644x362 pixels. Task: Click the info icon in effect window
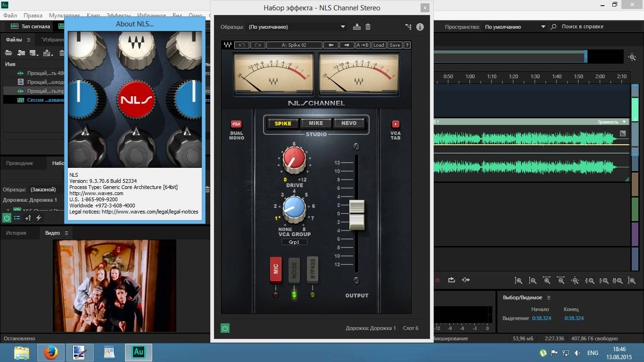420,27
